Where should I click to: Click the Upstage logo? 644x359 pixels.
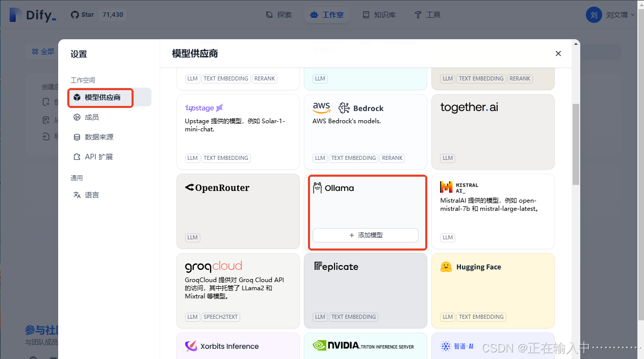tap(204, 108)
